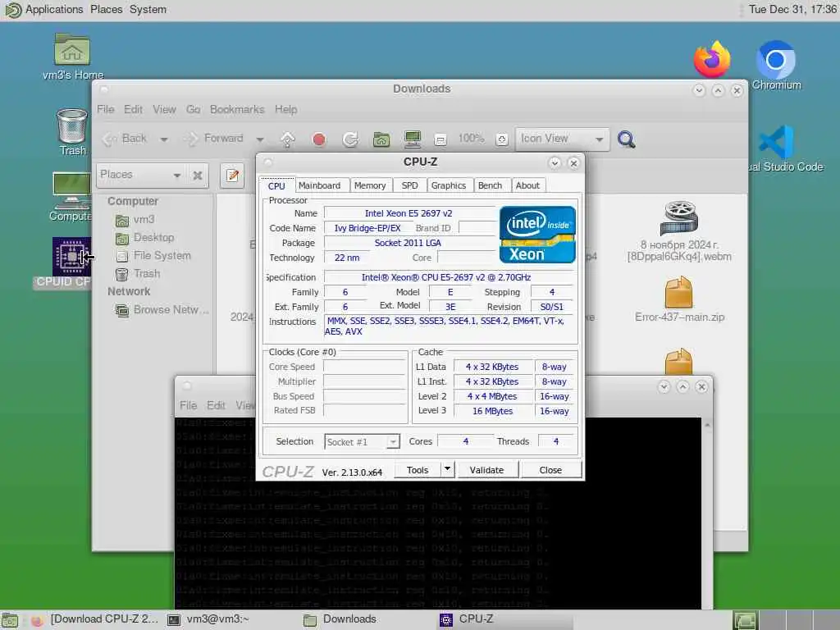Click the Close button in CPU-Z
The image size is (840, 630).
point(550,470)
